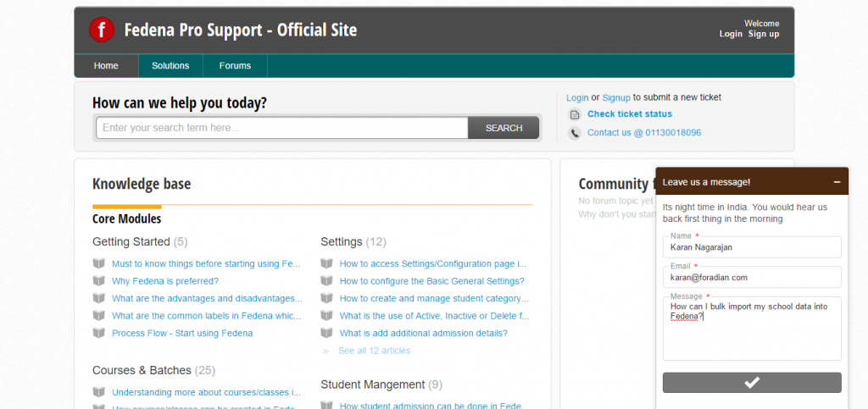This screenshot has height=409, width=868.
Task: Open 'How to create and manage student category' article
Action: (434, 298)
